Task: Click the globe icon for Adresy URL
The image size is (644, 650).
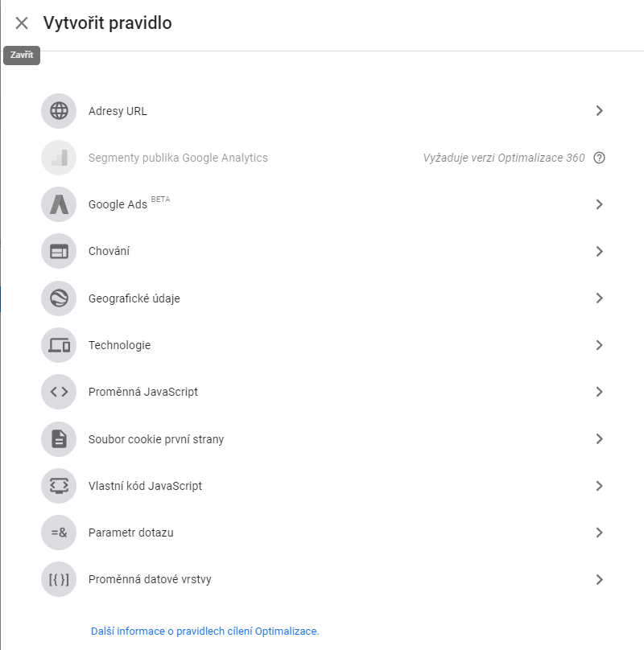Action: 59,111
